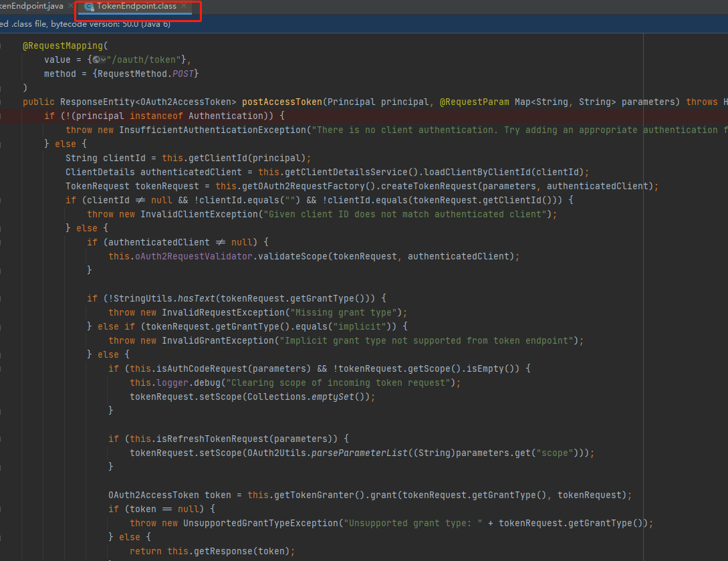The width and height of the screenshot is (728, 561).
Task: Click ResponseEntity in the method signature
Action: 97,102
